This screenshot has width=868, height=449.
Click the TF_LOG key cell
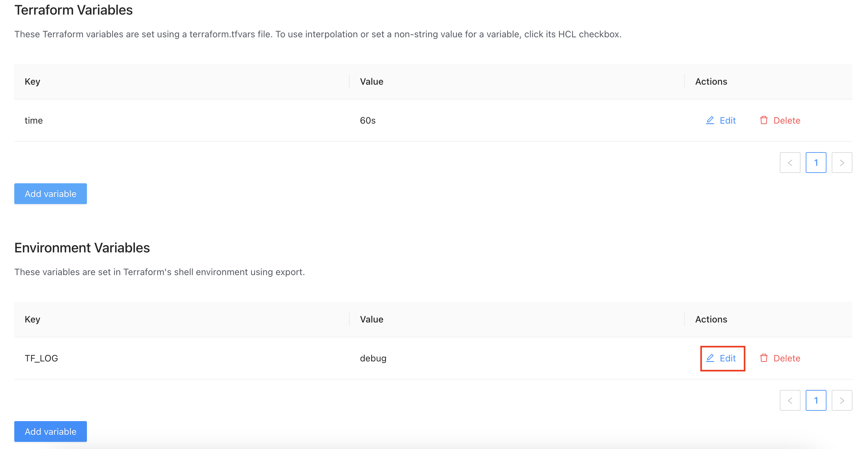(x=42, y=358)
